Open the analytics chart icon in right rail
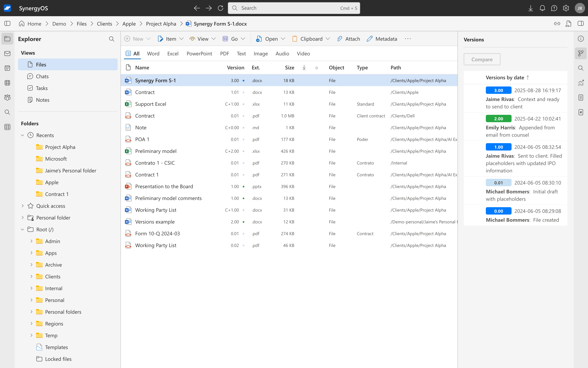 (x=581, y=83)
